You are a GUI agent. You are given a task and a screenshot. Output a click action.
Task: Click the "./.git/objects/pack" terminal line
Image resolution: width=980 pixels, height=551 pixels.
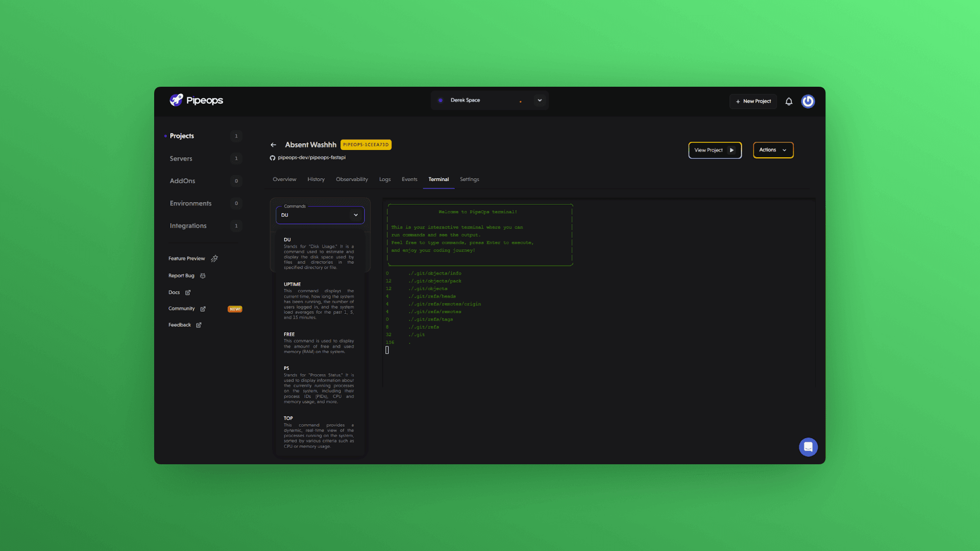[x=434, y=281]
